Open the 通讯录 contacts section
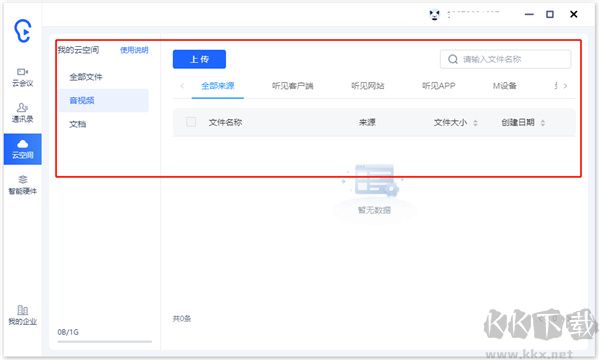This screenshot has height=361, width=600. 23,113
